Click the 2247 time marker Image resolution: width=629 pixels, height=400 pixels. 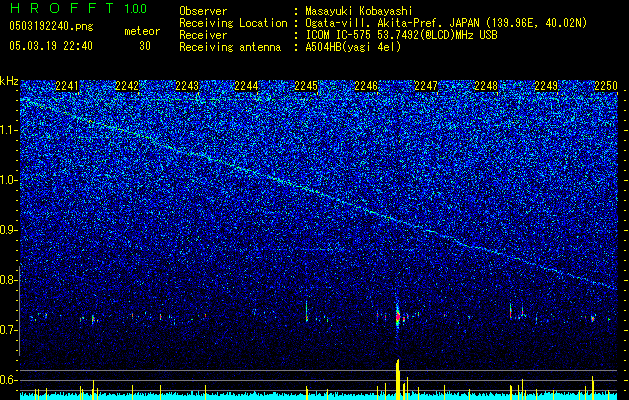(426, 86)
